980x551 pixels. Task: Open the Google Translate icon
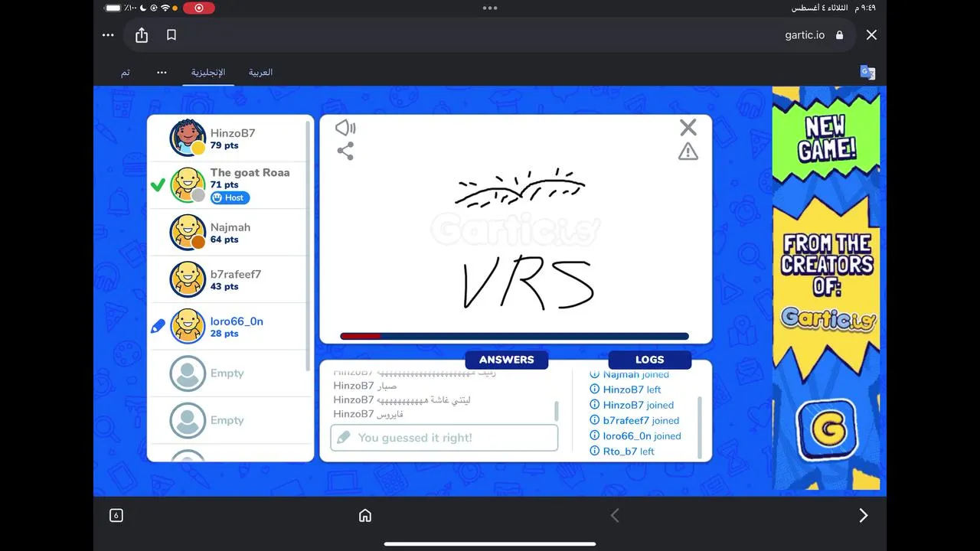coord(867,72)
